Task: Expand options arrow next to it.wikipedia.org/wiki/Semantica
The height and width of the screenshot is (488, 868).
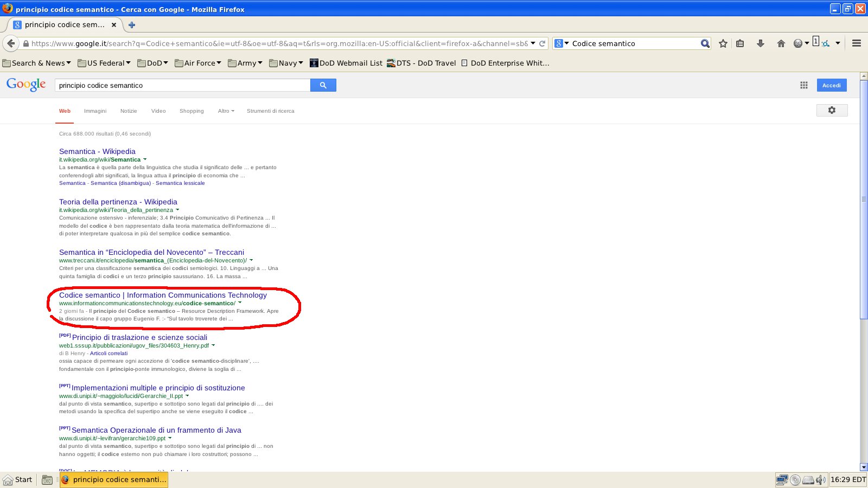Action: pos(145,159)
